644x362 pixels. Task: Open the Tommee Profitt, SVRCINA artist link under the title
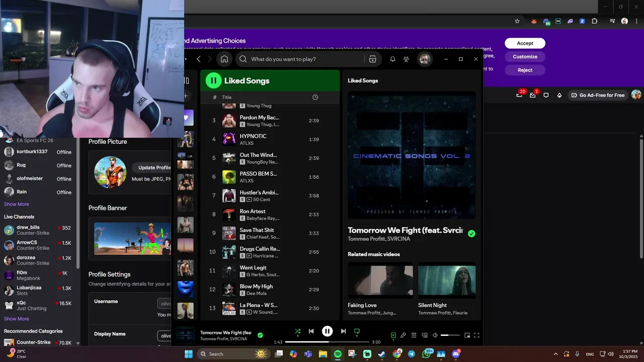tap(379, 239)
